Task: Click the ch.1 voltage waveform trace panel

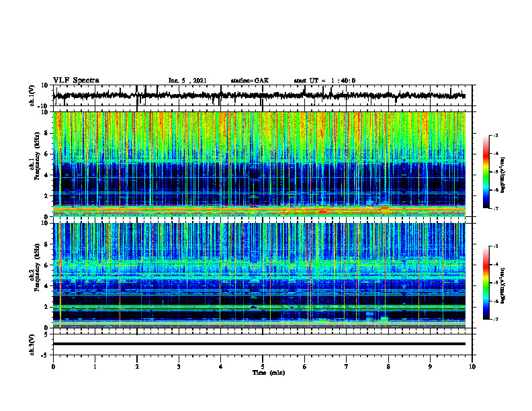Action: click(262, 95)
